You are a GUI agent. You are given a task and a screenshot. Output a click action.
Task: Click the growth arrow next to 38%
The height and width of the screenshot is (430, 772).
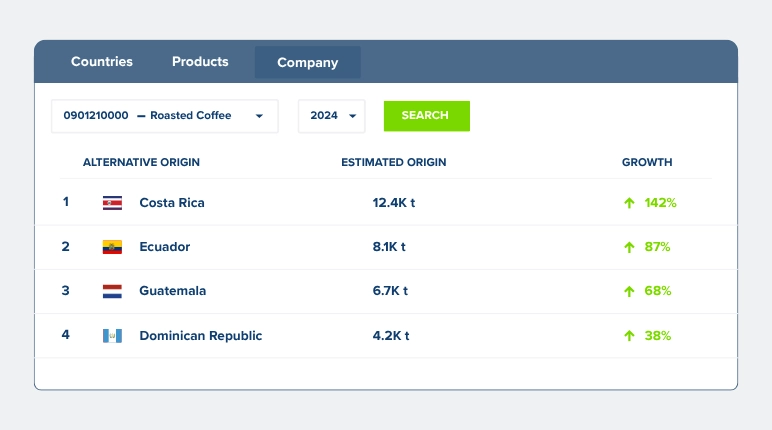pos(629,336)
